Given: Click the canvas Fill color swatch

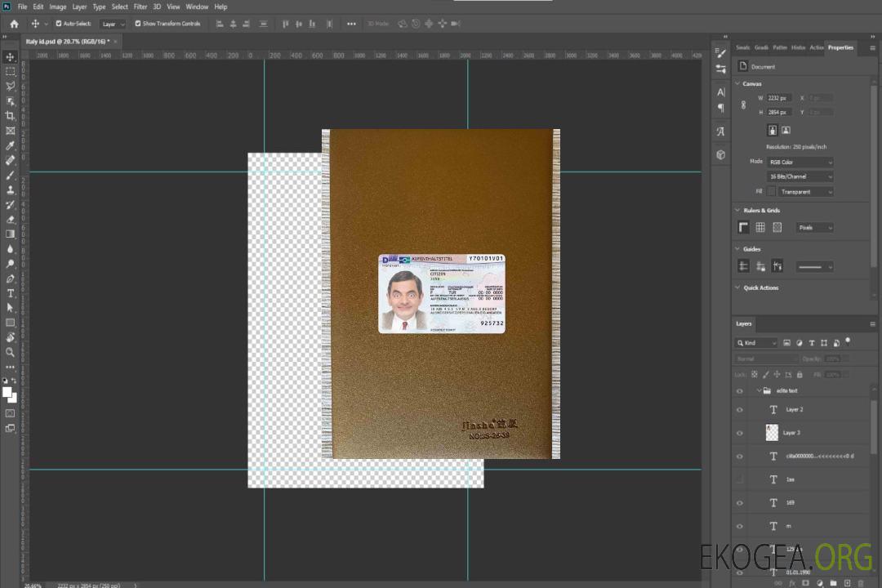Looking at the screenshot, I should (x=771, y=192).
